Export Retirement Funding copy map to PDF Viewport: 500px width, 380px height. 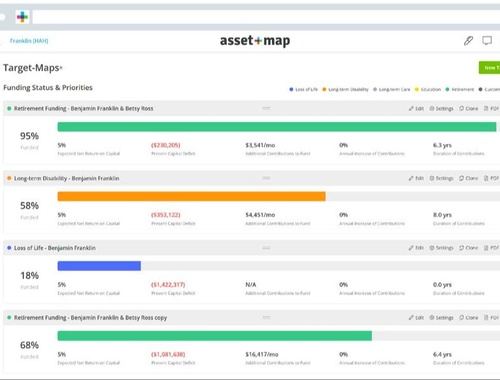491,318
